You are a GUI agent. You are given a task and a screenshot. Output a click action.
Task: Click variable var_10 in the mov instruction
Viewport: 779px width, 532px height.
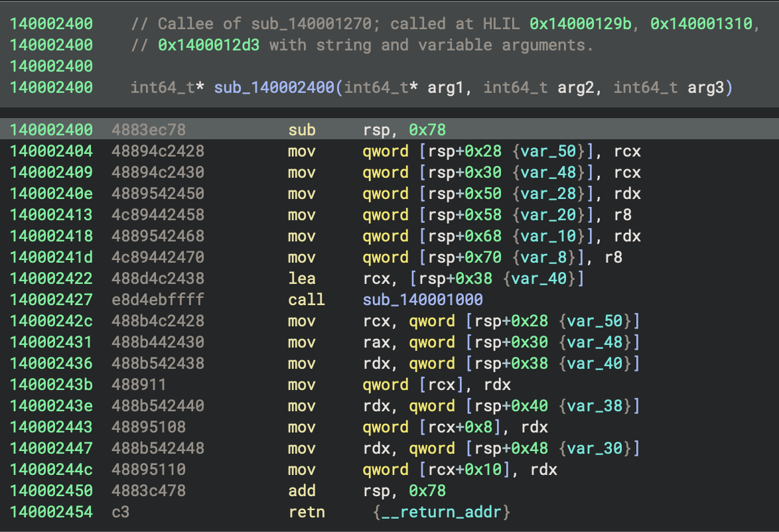(549, 236)
